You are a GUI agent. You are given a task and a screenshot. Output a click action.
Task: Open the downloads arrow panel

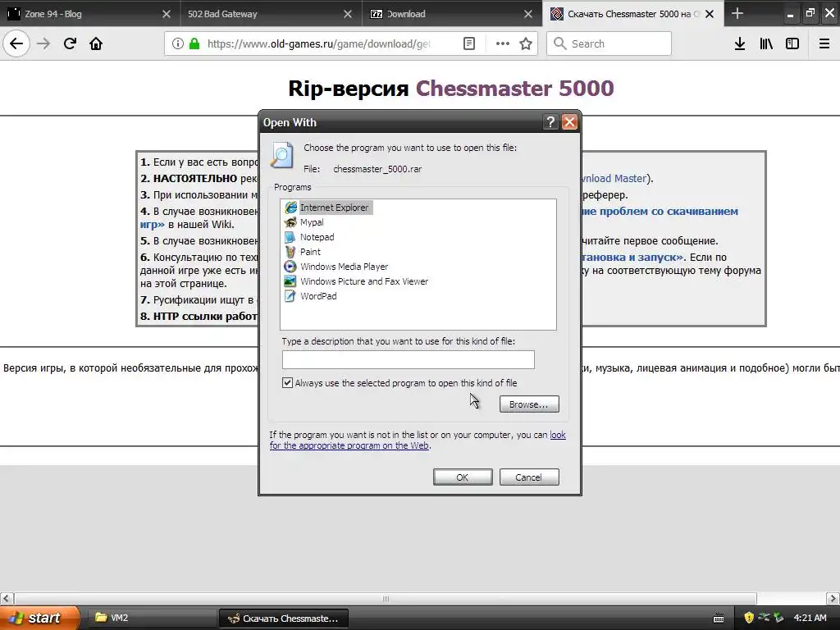click(739, 44)
